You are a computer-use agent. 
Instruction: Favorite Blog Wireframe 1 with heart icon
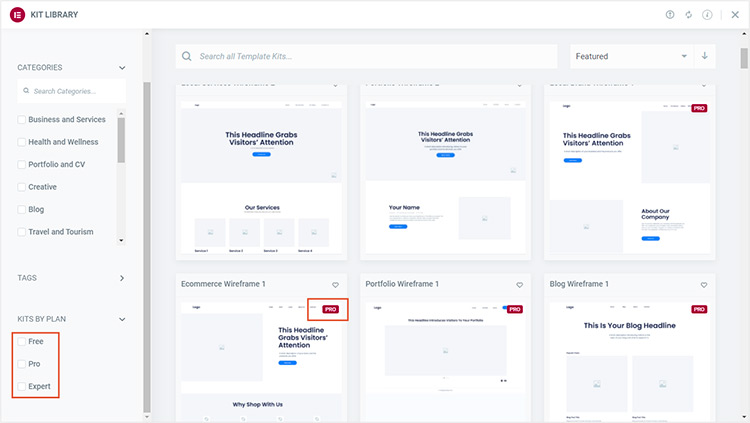[703, 285]
